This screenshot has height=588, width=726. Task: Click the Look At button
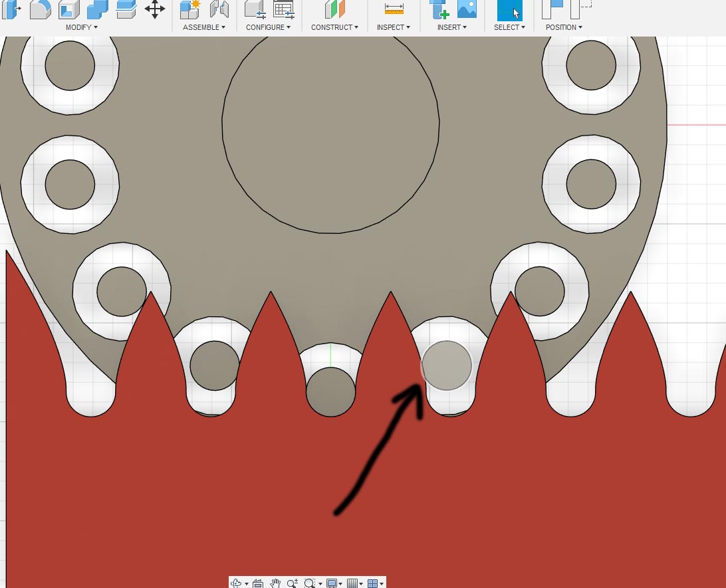pyautogui.click(x=258, y=582)
